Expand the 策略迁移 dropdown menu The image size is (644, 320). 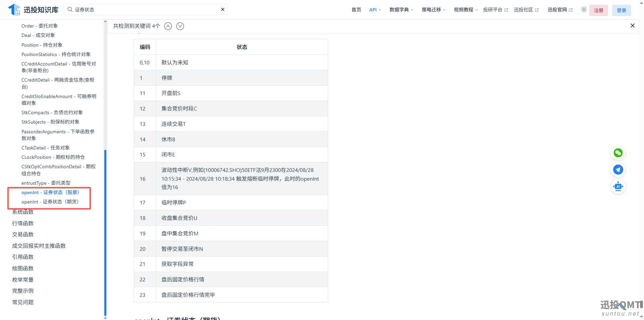point(433,10)
